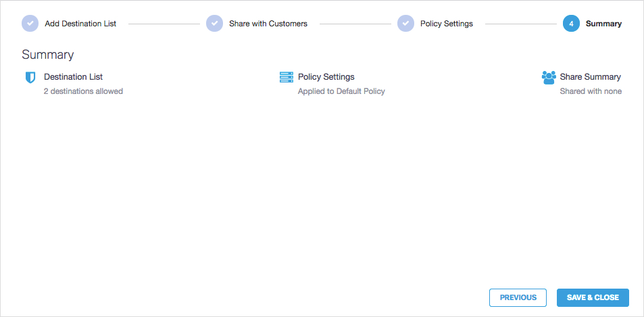This screenshot has width=644, height=317.
Task: Click the Policy Settings server stack icon
Action: [x=287, y=77]
